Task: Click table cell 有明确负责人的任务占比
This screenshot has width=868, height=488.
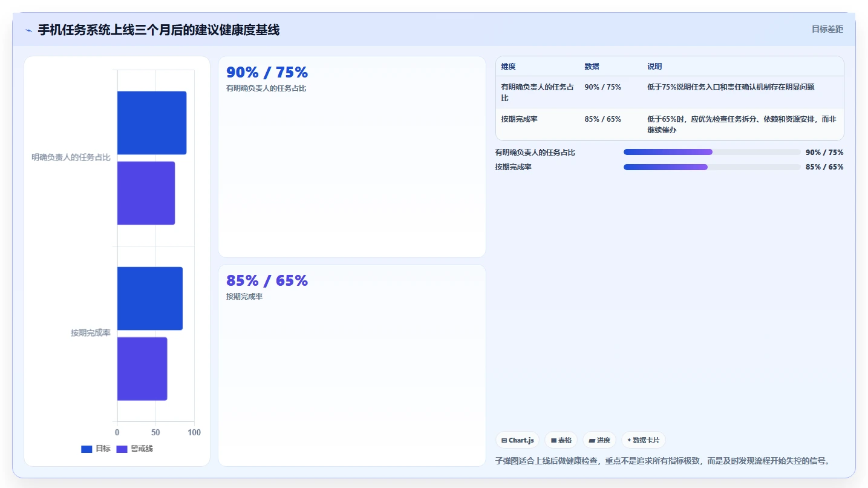Action: [538, 92]
